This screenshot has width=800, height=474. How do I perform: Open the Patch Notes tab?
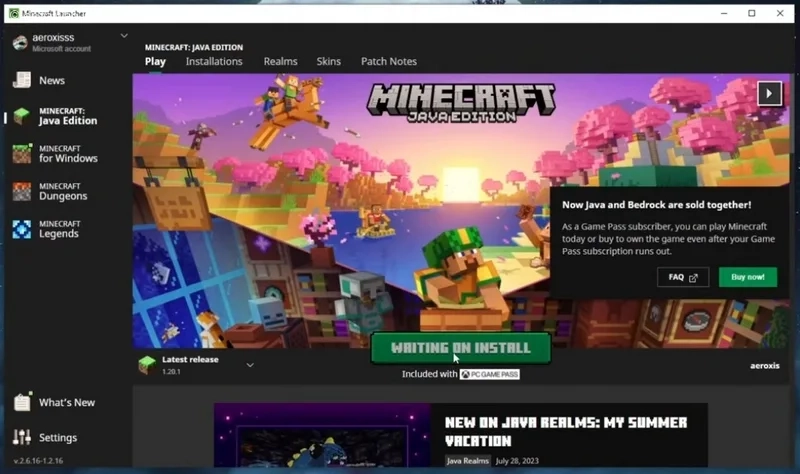click(x=389, y=61)
